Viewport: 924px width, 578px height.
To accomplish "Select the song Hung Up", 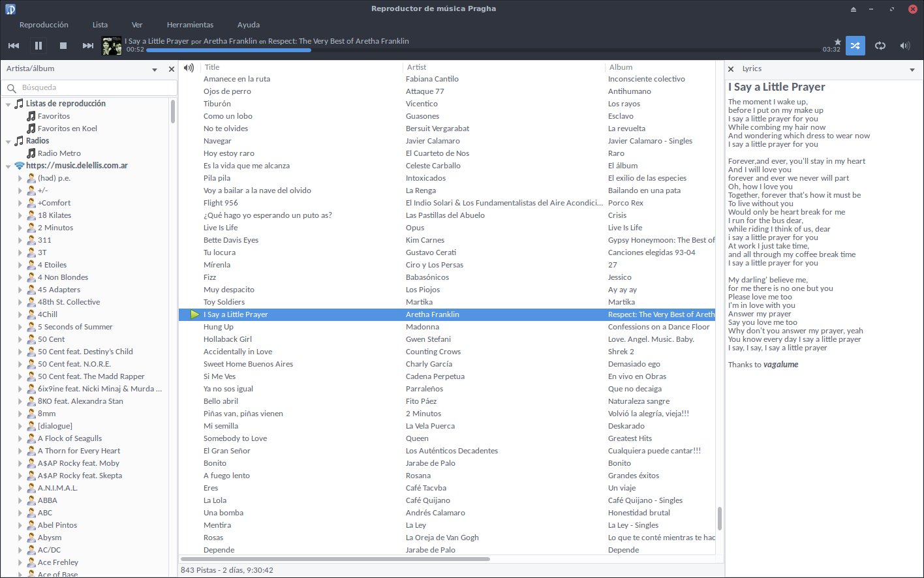I will [x=218, y=327].
